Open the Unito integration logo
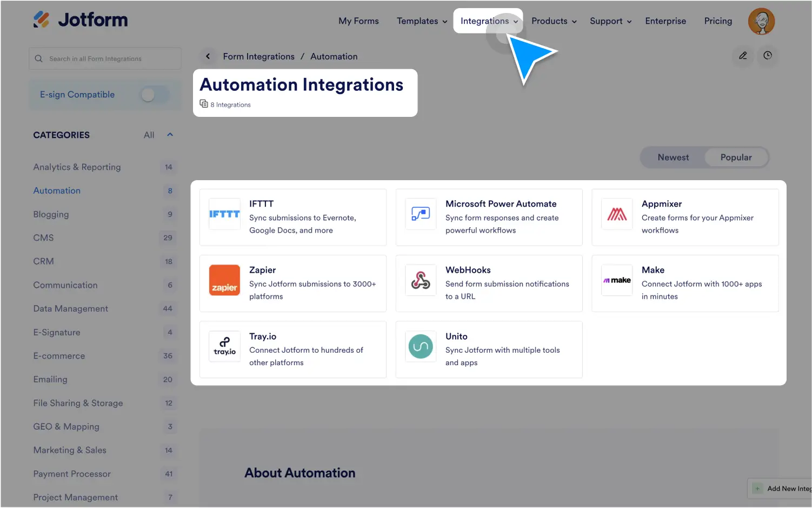 pyautogui.click(x=421, y=346)
